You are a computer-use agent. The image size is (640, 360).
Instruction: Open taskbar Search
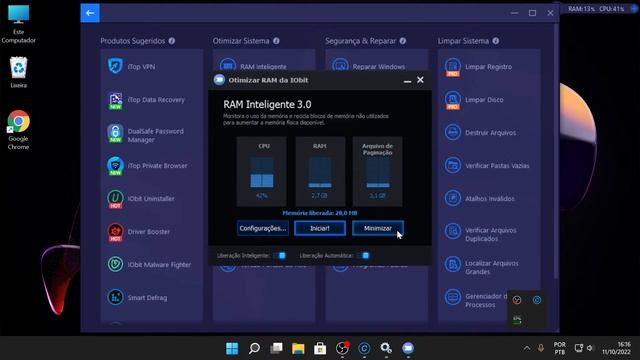tap(254, 348)
